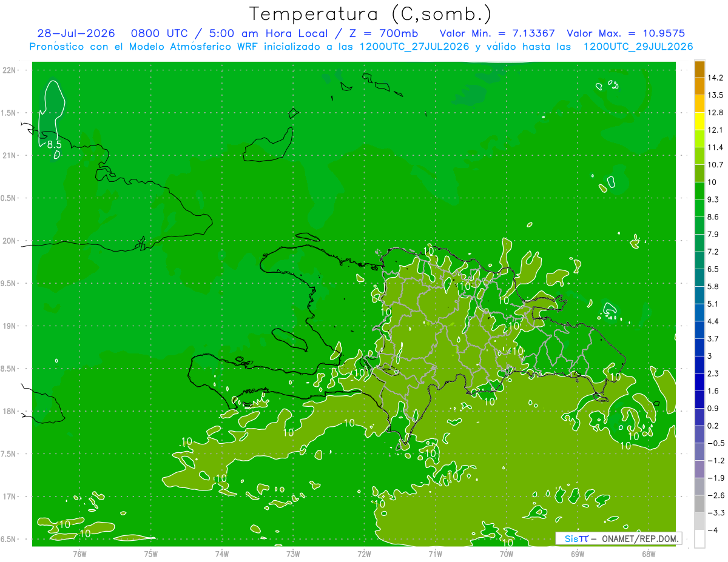Click longitude axis label "68W"
This screenshot has height=562, width=728.
(x=649, y=554)
